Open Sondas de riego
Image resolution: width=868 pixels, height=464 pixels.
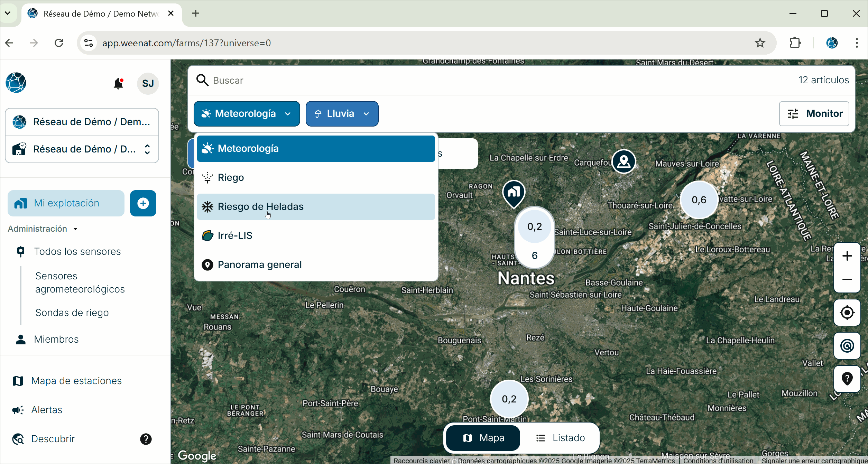click(72, 313)
